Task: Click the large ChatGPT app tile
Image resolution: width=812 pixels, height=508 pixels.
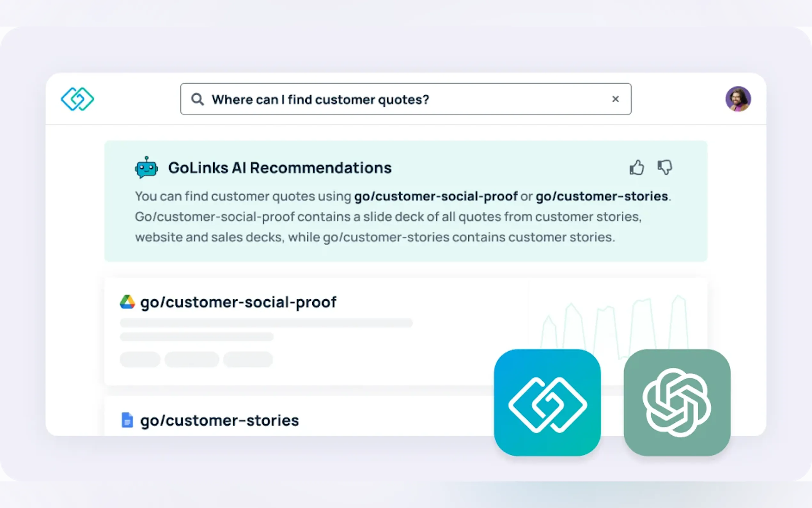Action: tap(677, 402)
